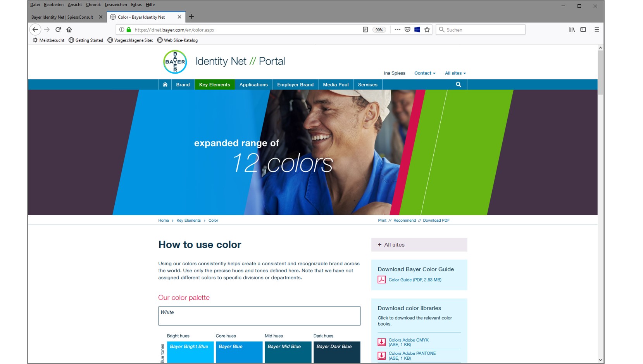Image resolution: width=643 pixels, height=364 pixels.
Task: Click the Suchen search field
Action: pos(481,29)
